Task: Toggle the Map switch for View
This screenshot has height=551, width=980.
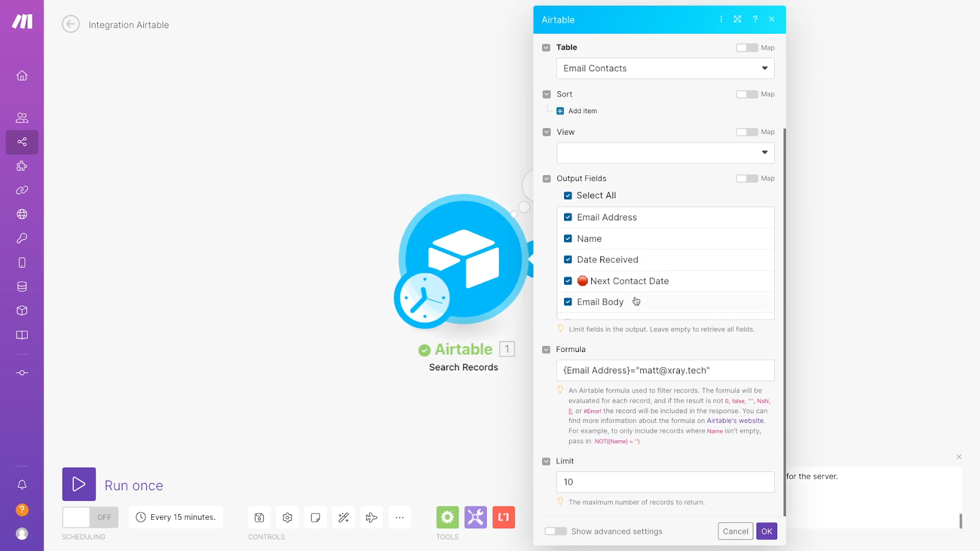Action: pyautogui.click(x=747, y=132)
